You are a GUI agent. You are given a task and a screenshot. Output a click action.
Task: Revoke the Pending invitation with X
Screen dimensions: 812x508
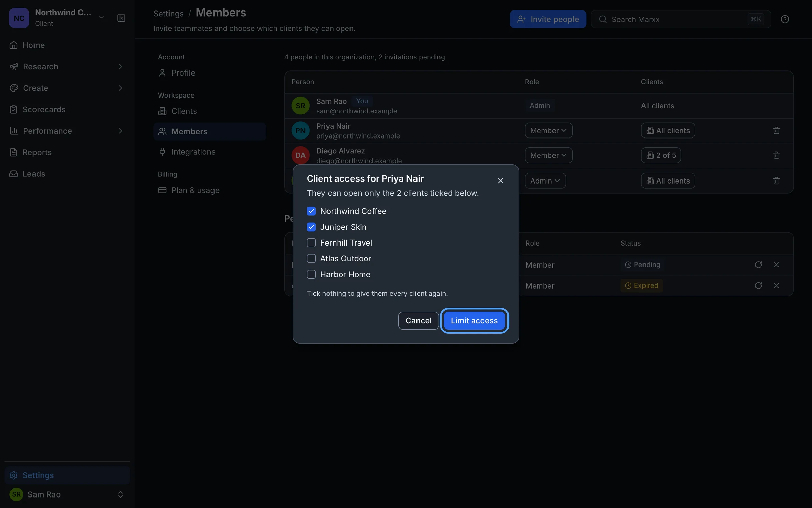776,264
